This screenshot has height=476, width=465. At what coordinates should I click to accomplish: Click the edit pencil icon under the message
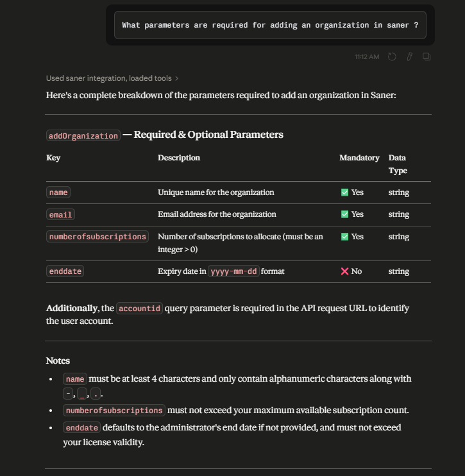point(409,56)
